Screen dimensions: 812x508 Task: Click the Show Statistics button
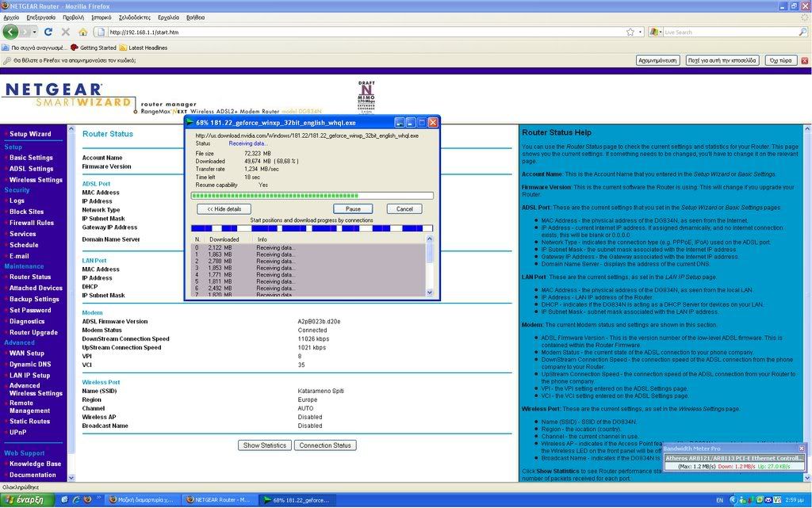(x=265, y=445)
